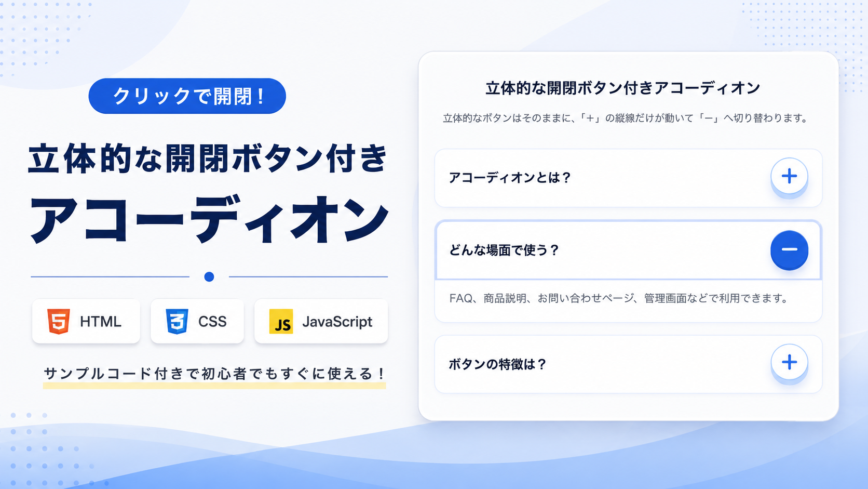
Task: Select the HTML badge
Action: click(86, 321)
